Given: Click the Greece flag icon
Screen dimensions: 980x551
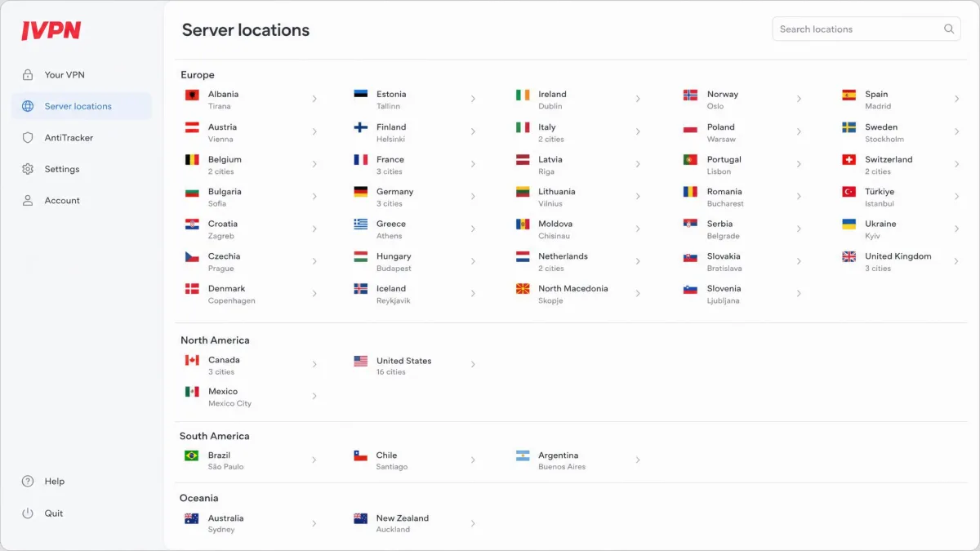Looking at the screenshot, I should (x=360, y=224).
